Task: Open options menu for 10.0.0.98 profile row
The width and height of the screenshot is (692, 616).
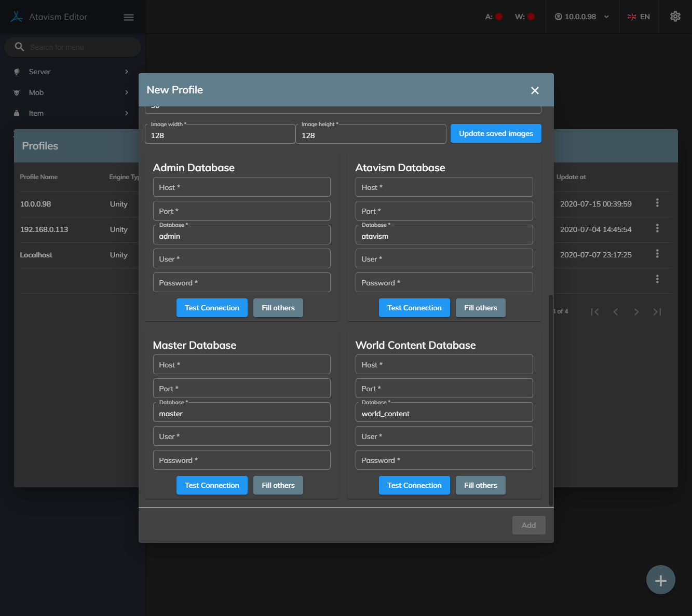Action: (x=657, y=203)
